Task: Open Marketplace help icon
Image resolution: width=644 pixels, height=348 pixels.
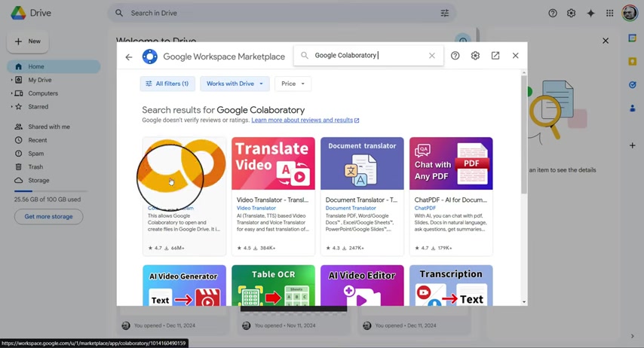Action: [x=455, y=56]
